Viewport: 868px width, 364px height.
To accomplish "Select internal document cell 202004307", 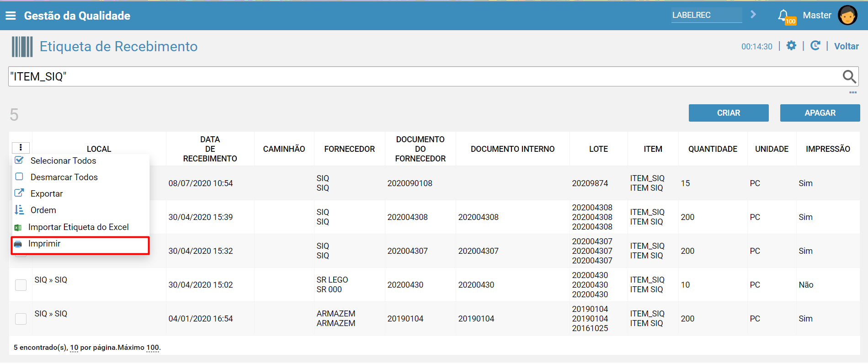I will [479, 251].
